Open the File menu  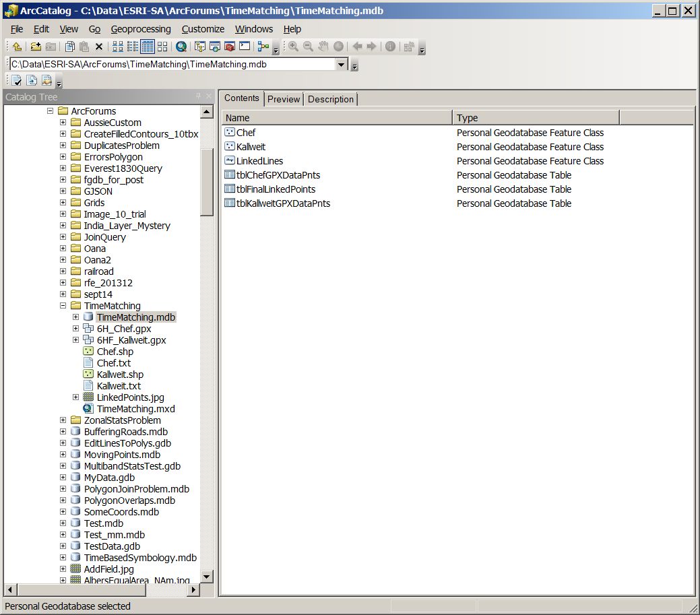tap(17, 29)
